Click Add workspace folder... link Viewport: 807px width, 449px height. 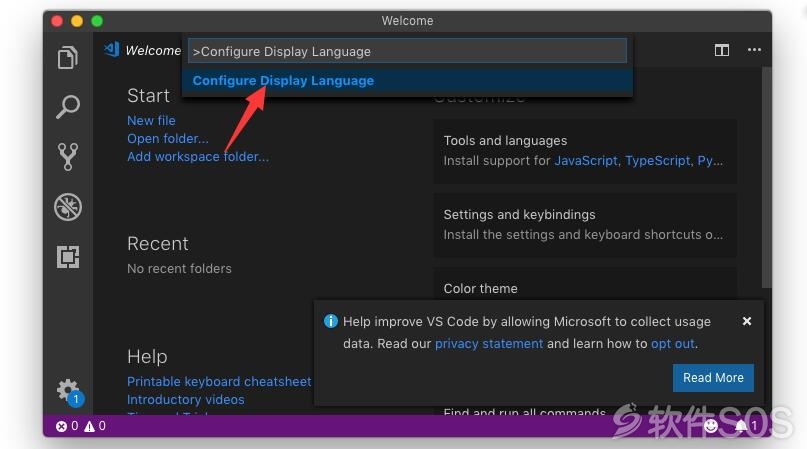198,157
